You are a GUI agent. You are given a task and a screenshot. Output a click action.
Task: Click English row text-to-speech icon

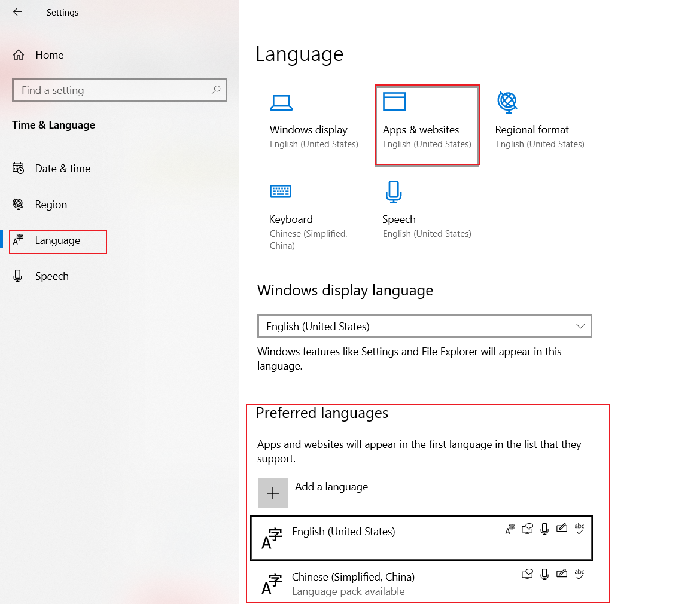(527, 529)
